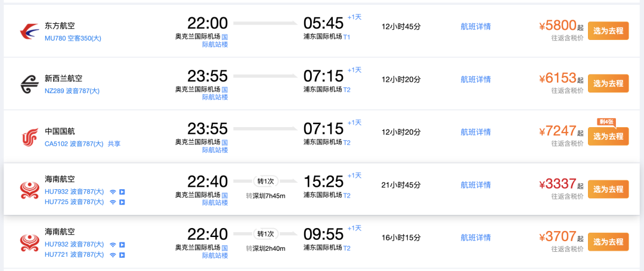Click the MU780 空客350(大) flight number link
644x271 pixels.
pyautogui.click(x=73, y=38)
